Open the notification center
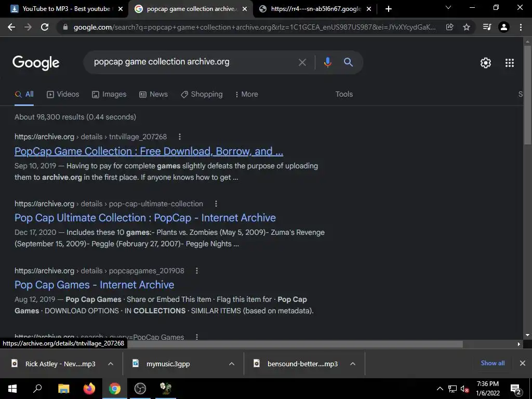The width and height of the screenshot is (532, 399). coord(516,389)
